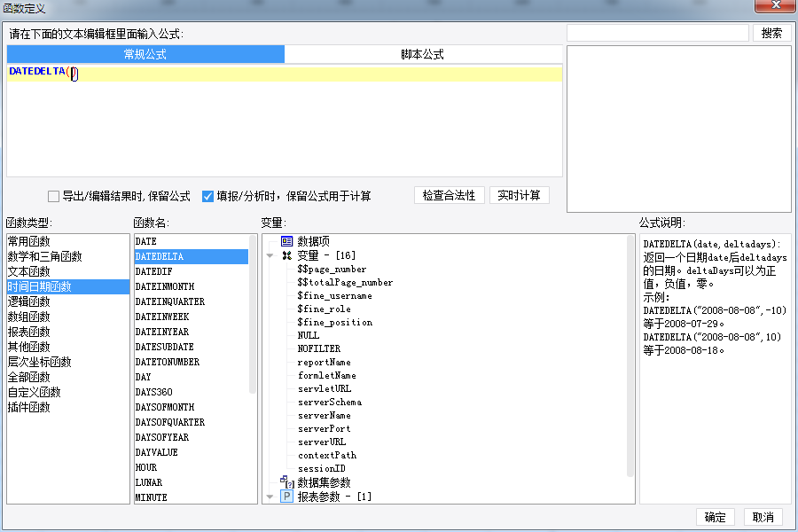
Task: Click the function name list scrollbar
Action: pyautogui.click(x=253, y=314)
